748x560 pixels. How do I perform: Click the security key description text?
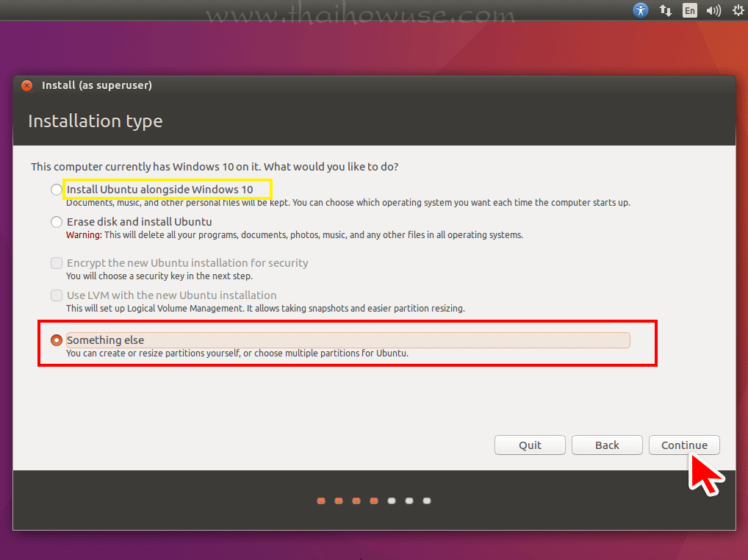pos(159,276)
